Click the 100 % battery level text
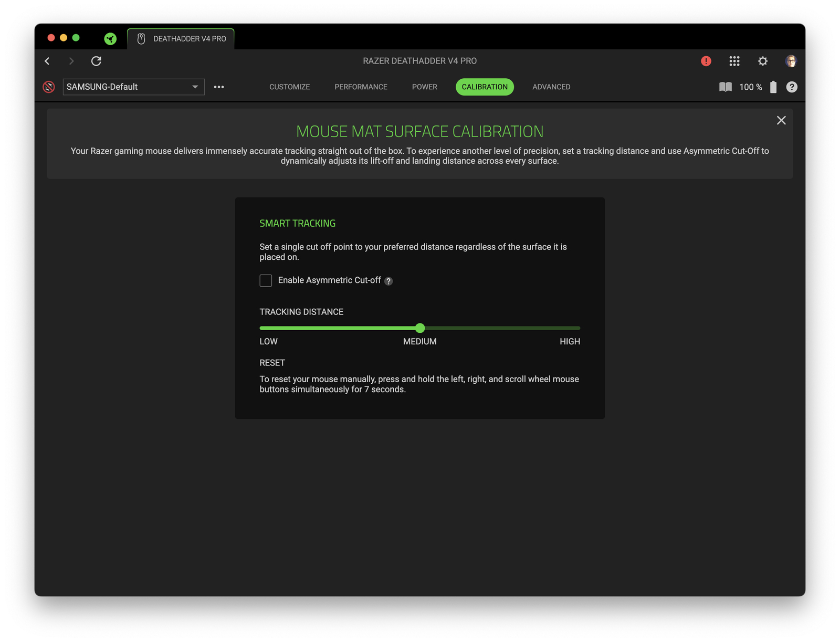 (751, 87)
